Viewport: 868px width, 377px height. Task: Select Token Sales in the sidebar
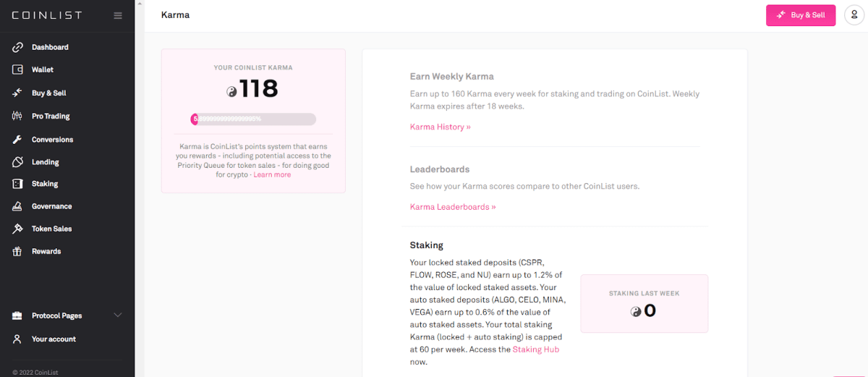point(52,229)
